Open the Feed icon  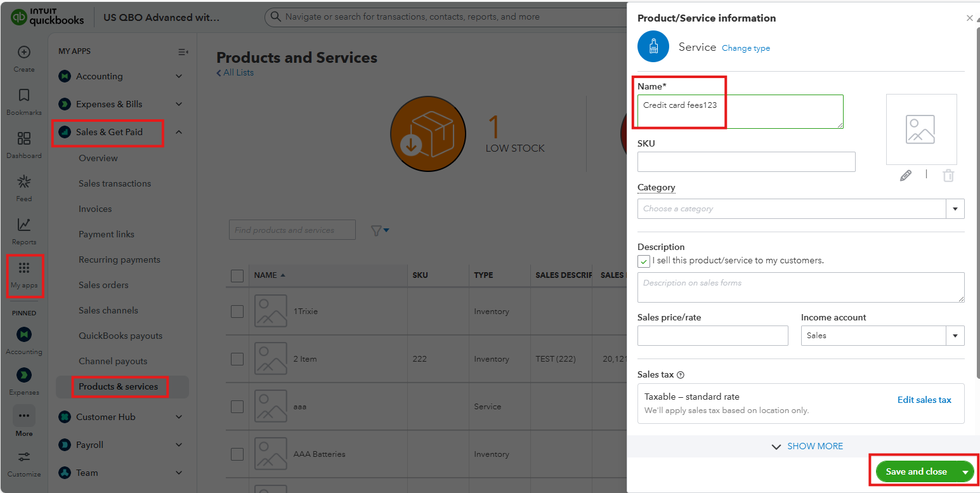(x=23, y=182)
